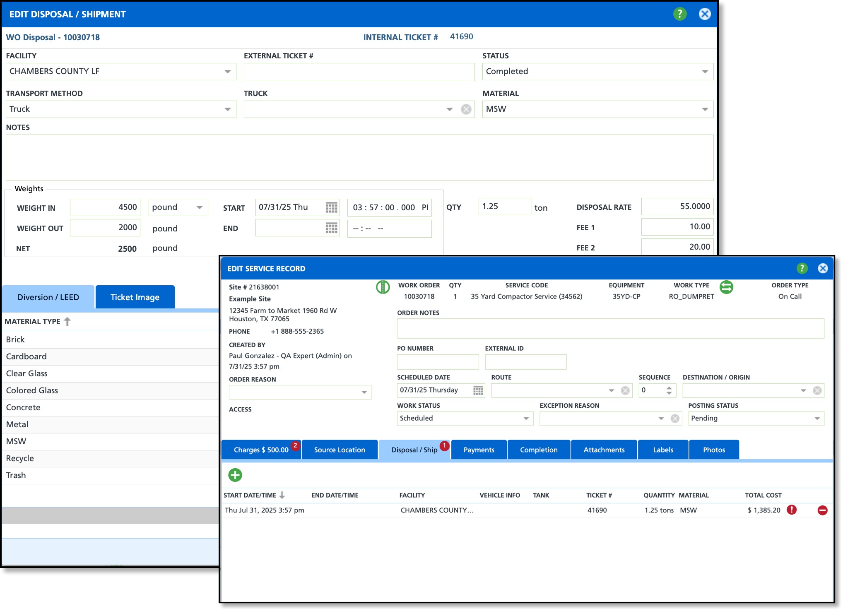Image resolution: width=843 pixels, height=616 pixels.
Task: Expand the Facility dropdown
Action: [228, 72]
